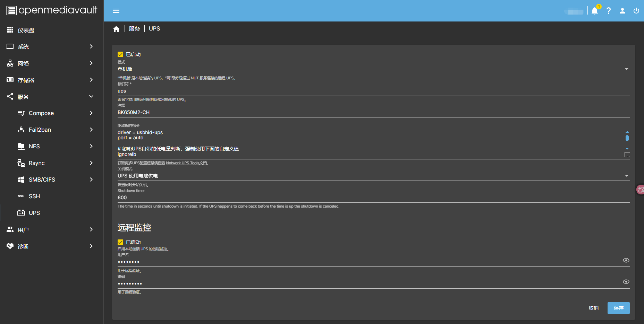Open the notifications bell
Image resolution: width=644 pixels, height=324 pixels.
[x=595, y=11]
